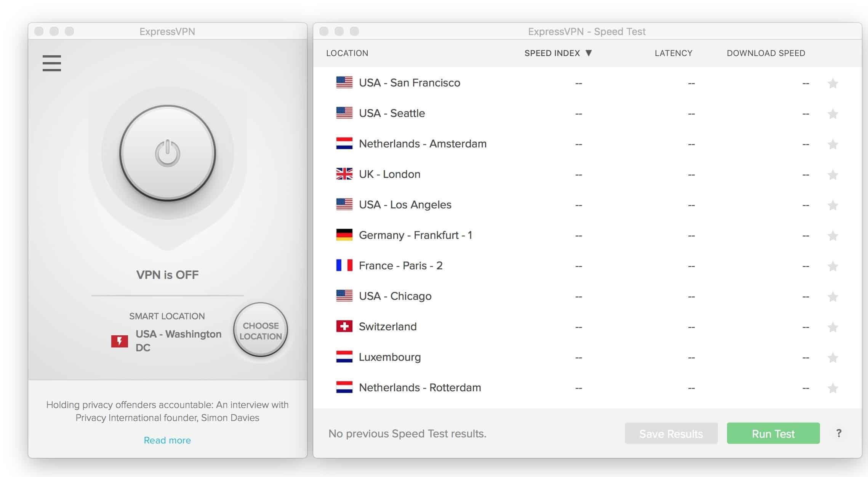Open the Read more link
The image size is (868, 477).
coord(167,440)
